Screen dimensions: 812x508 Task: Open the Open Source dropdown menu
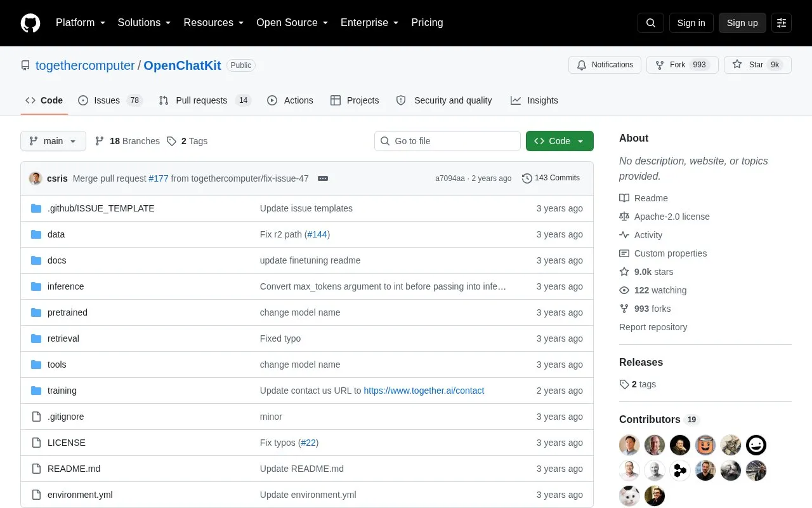[x=292, y=23]
